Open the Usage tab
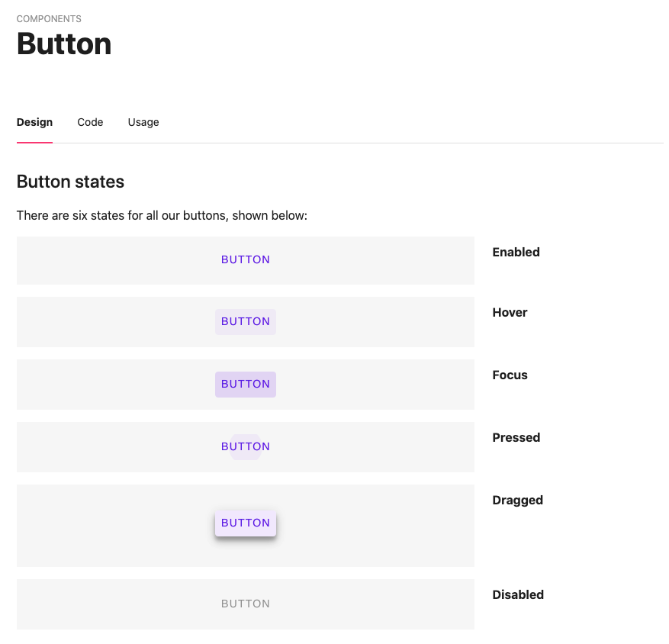Screen dimensions: 669x644 (143, 122)
